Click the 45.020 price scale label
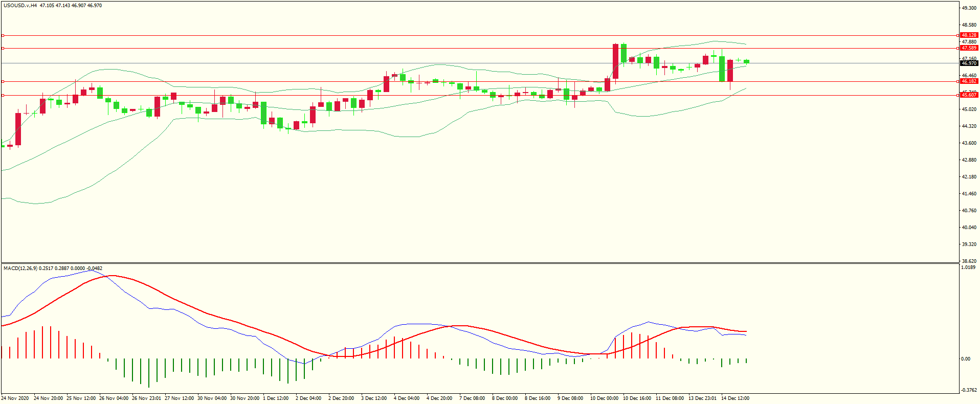The width and height of the screenshot is (980, 404). pos(969,109)
